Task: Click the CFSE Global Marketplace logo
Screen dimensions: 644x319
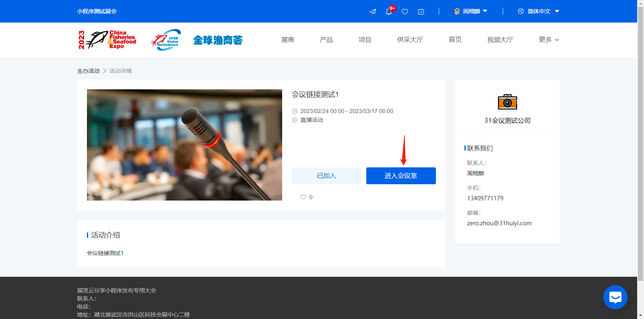Action: (x=166, y=40)
